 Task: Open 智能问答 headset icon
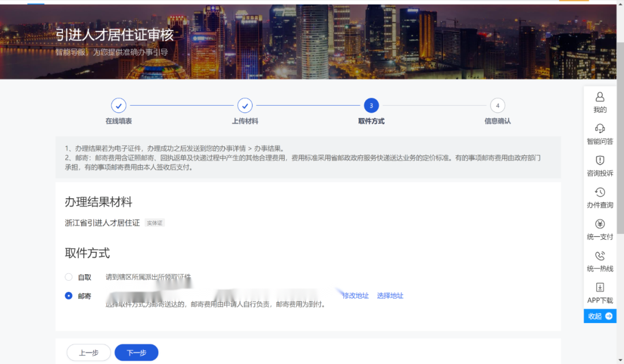tap(600, 129)
